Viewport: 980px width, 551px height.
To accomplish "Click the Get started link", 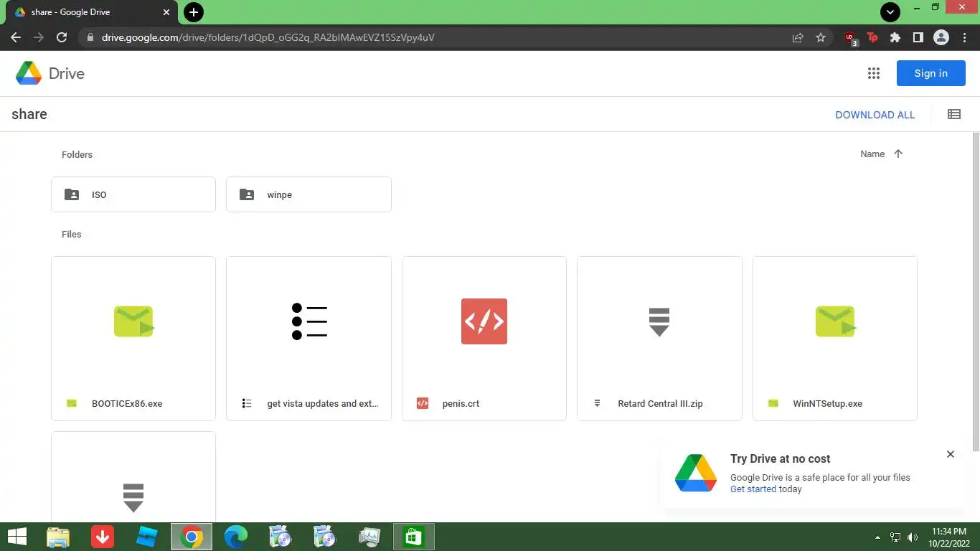I will [753, 489].
